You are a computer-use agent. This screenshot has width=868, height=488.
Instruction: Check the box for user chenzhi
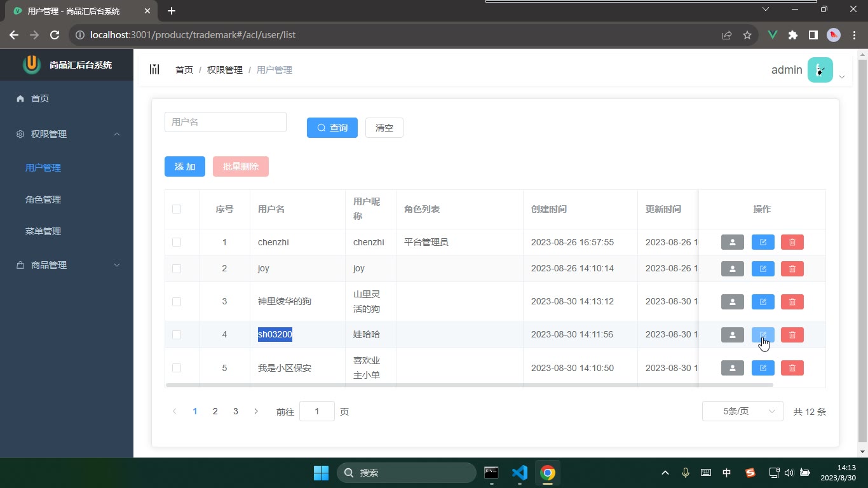click(177, 242)
